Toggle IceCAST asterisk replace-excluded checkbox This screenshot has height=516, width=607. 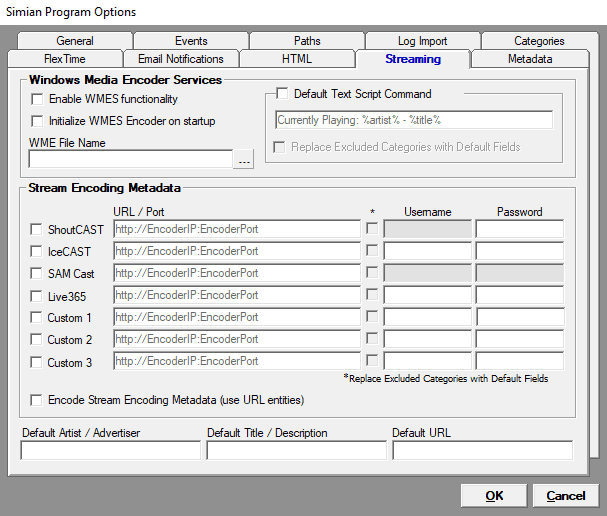372,250
